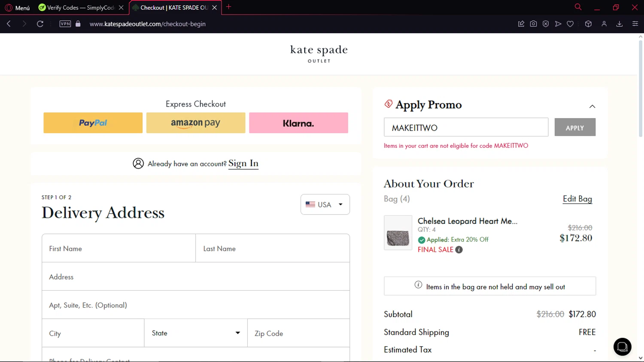
Task: Click the Chelsea Leopard Heart Me... product name
Action: (x=468, y=221)
